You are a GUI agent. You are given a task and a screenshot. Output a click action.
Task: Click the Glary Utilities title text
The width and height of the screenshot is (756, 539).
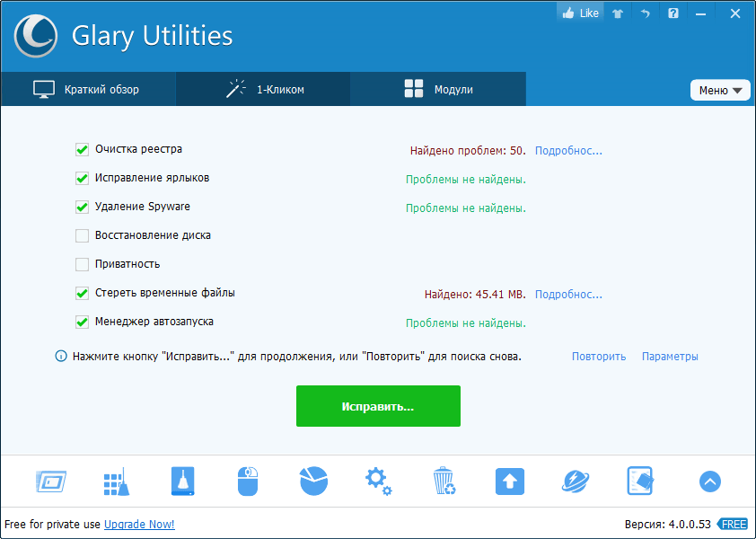(153, 37)
